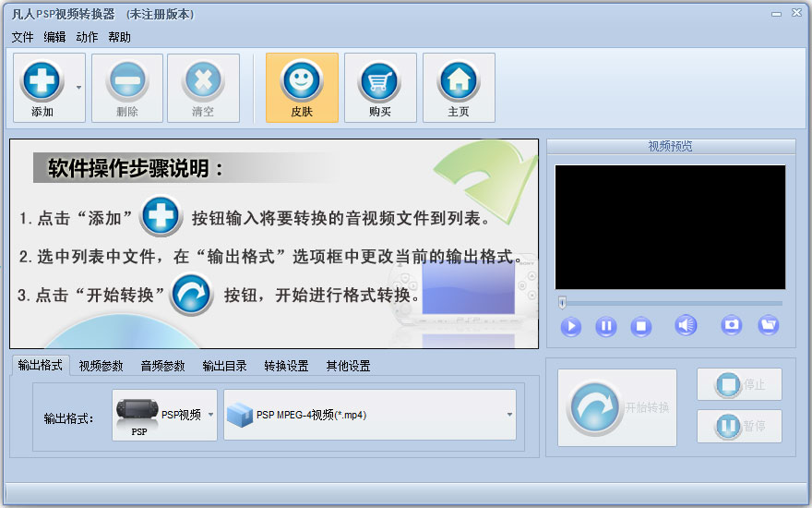Open the Skin (皮肤) smiley icon
Screen dimensions: 812x508
(x=302, y=80)
